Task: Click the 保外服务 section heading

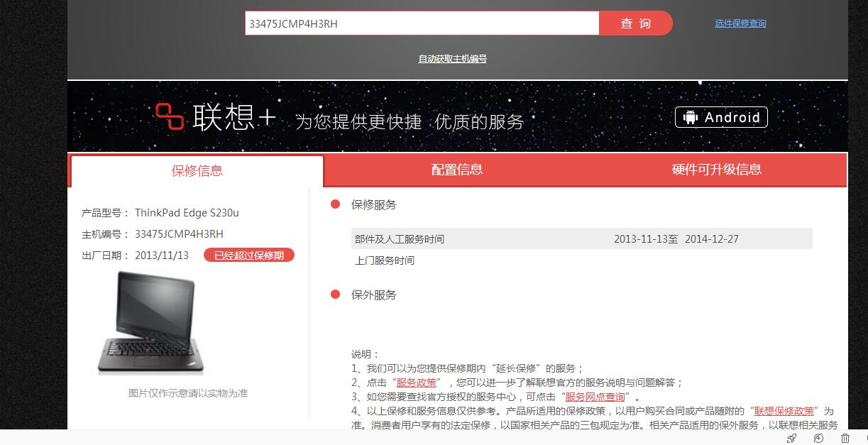Action: 374,295
